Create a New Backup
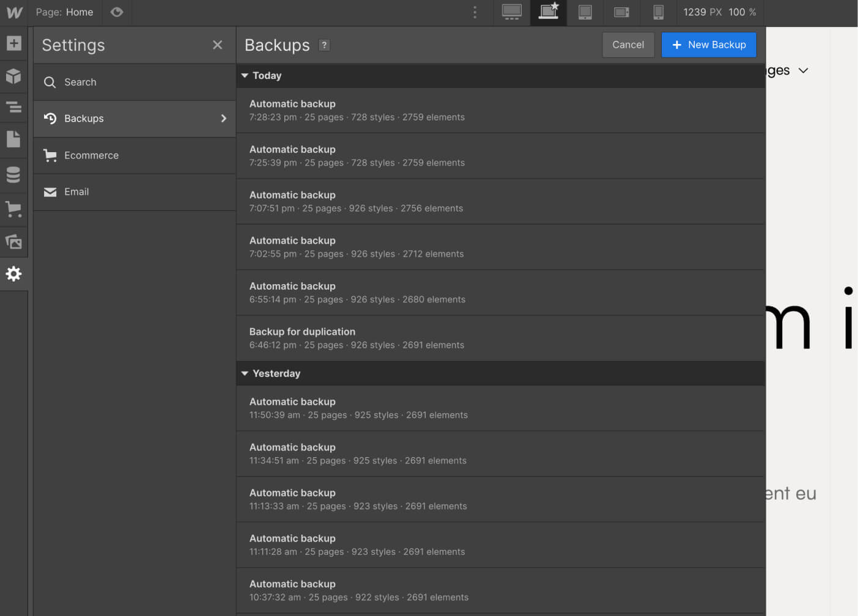858x616 pixels. 709,45
